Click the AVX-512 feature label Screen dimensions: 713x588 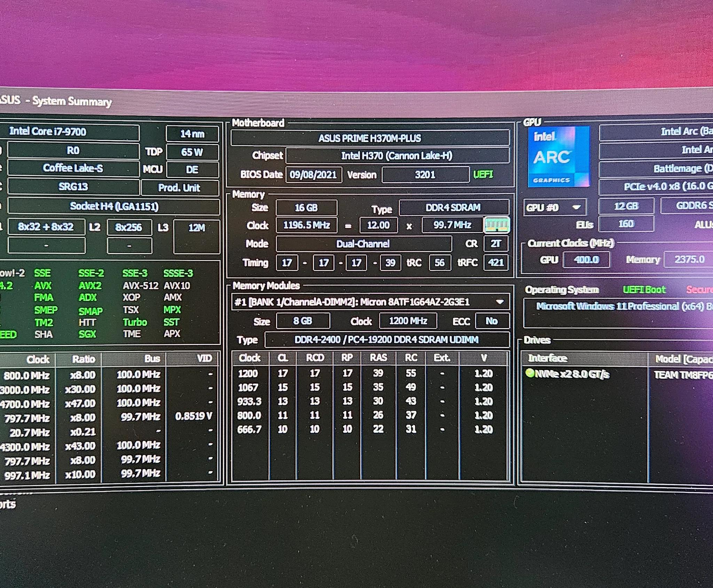click(x=140, y=286)
